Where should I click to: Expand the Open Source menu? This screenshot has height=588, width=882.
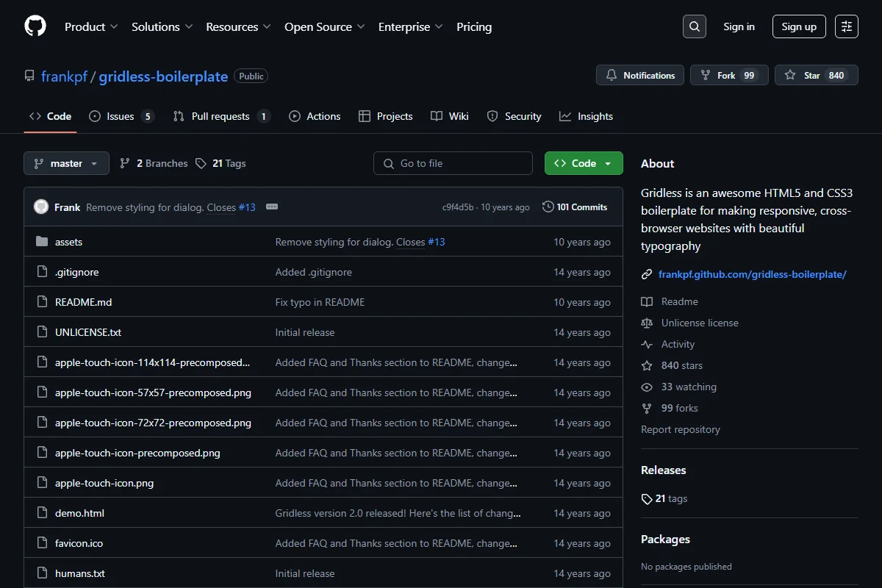[x=325, y=26]
